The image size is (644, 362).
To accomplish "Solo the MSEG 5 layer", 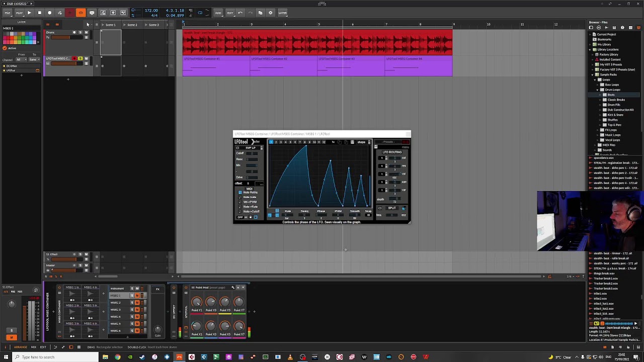I will (132, 324).
